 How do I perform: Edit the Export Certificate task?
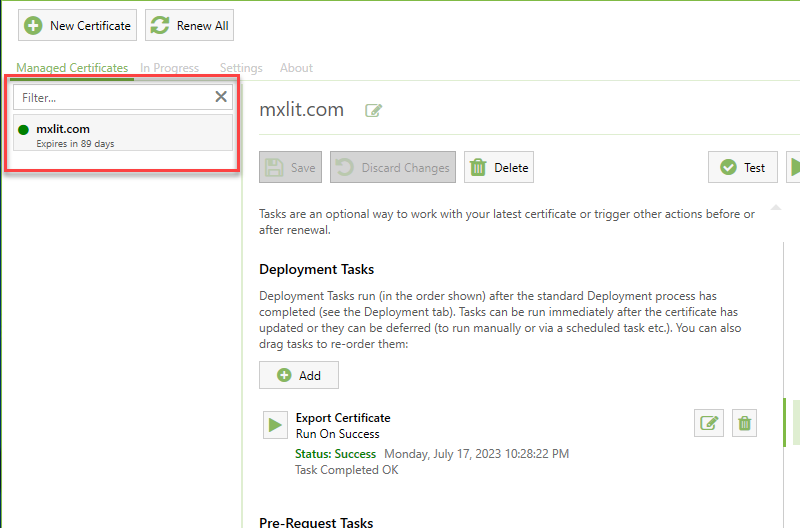tap(709, 423)
